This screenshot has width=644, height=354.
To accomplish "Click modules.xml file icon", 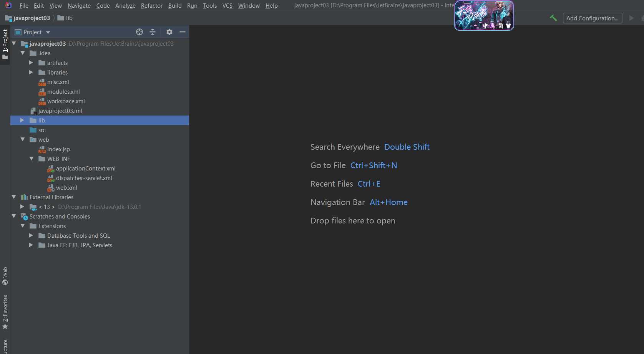I will click(x=42, y=92).
